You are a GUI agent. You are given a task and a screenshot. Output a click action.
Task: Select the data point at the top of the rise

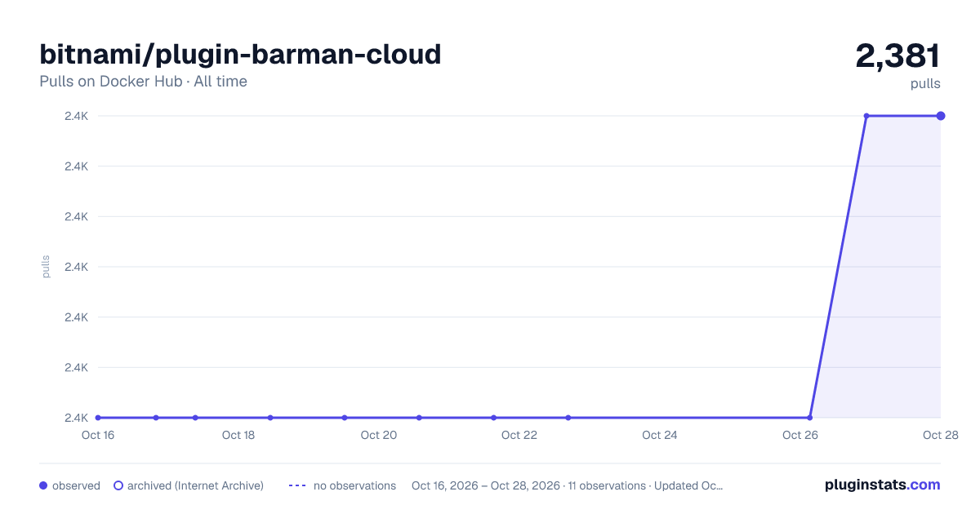point(866,116)
